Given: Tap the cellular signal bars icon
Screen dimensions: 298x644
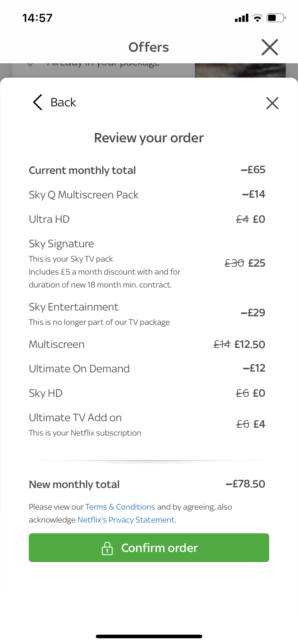Looking at the screenshot, I should tap(241, 18).
